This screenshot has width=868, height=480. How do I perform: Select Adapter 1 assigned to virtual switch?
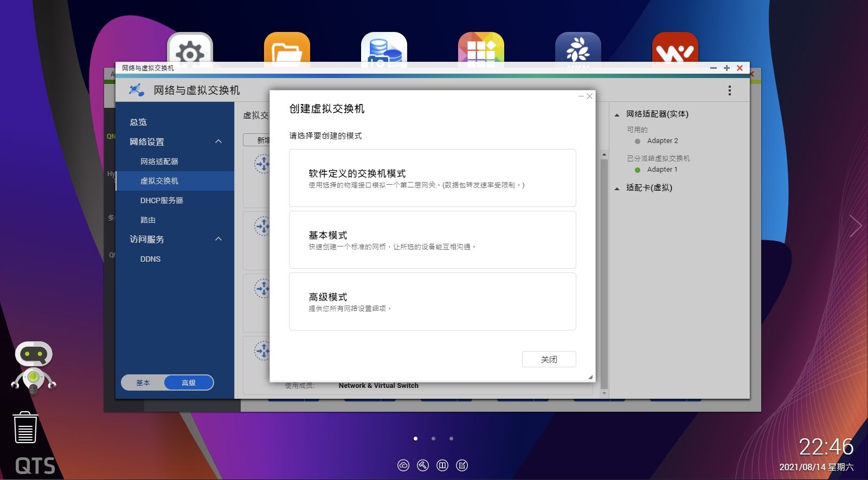coord(662,170)
